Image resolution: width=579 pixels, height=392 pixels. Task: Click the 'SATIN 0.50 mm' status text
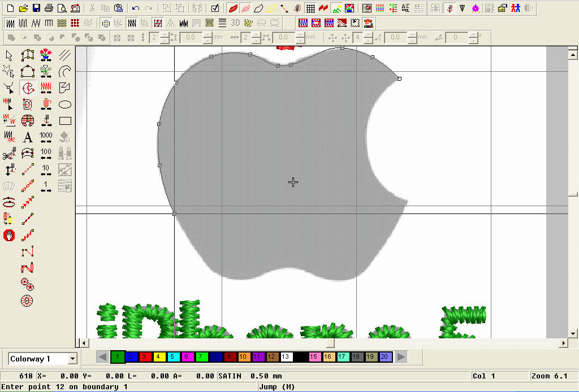pyautogui.click(x=250, y=376)
